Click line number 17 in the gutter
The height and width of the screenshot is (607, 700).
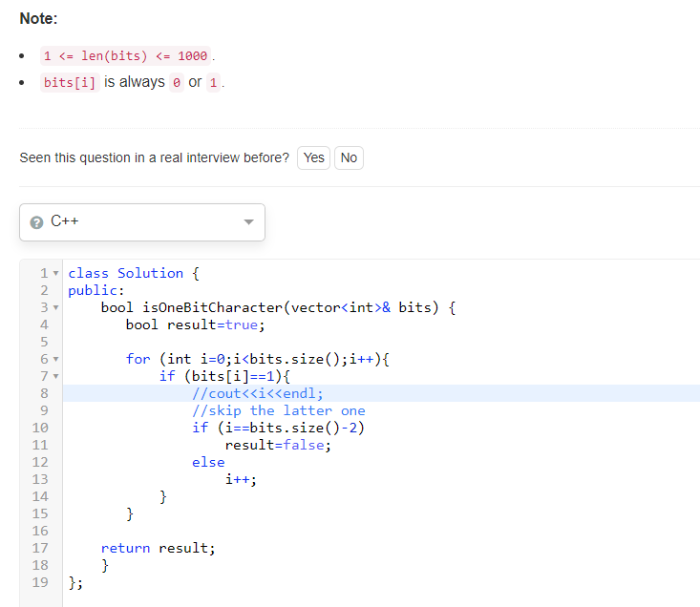click(40, 548)
